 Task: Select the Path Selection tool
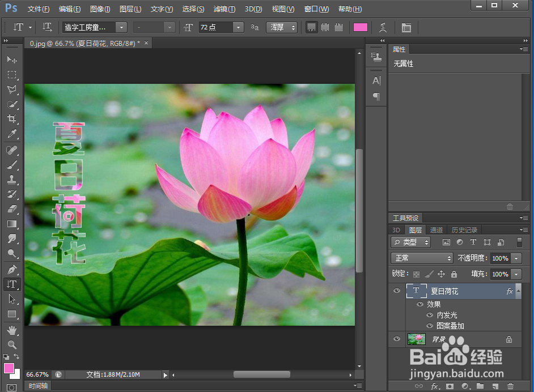click(x=12, y=299)
